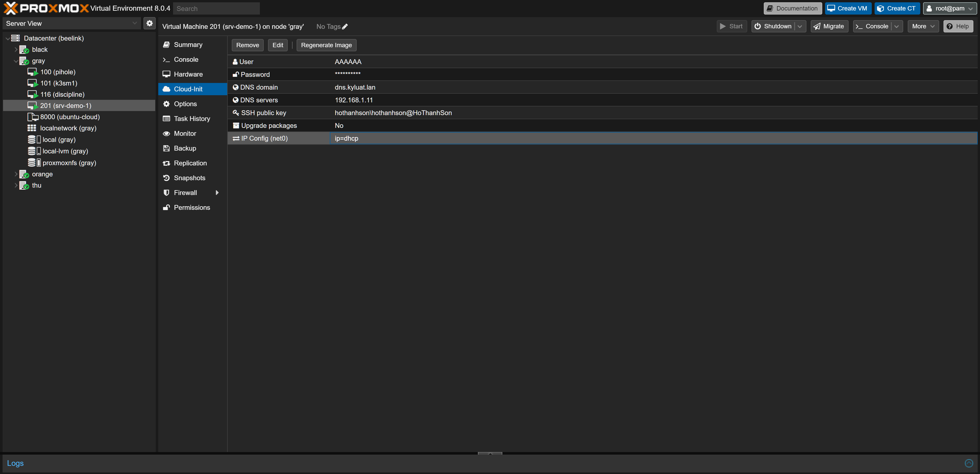980x474 pixels.
Task: Click the black node icon
Action: click(x=24, y=50)
